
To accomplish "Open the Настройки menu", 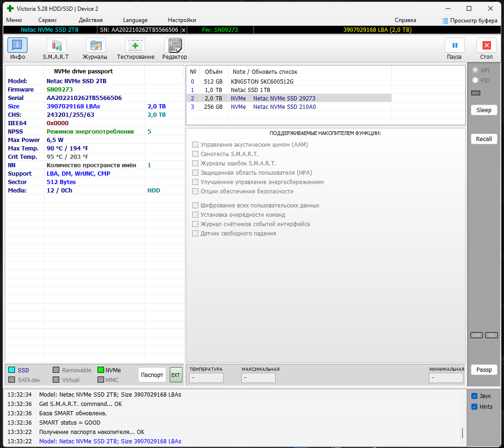I will [x=182, y=20].
